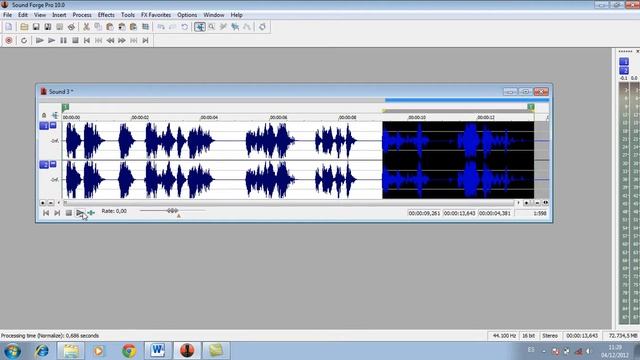Open the Effects menu

(x=106, y=15)
